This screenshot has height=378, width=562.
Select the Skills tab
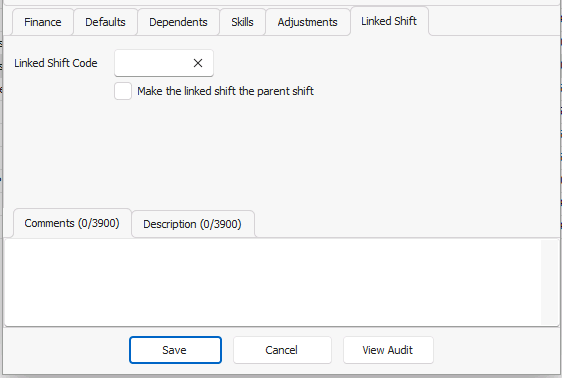pyautogui.click(x=242, y=22)
